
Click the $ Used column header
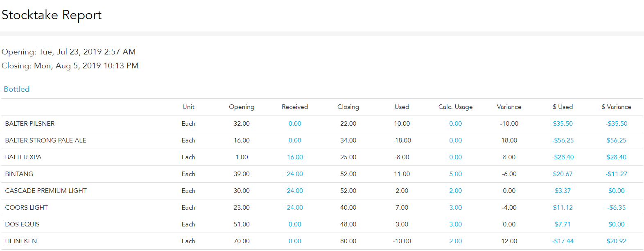[x=563, y=107]
